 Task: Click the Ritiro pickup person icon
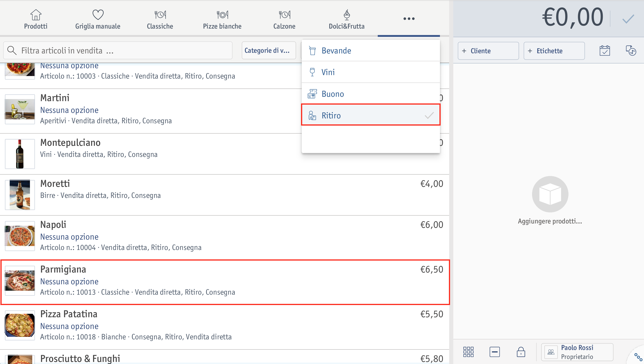click(x=312, y=115)
